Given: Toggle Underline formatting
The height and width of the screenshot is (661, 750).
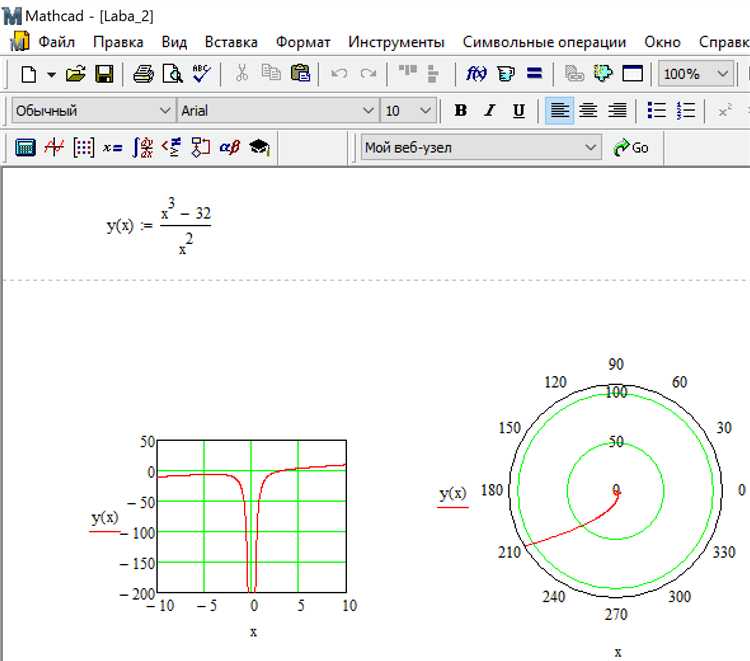Looking at the screenshot, I should pos(518,110).
